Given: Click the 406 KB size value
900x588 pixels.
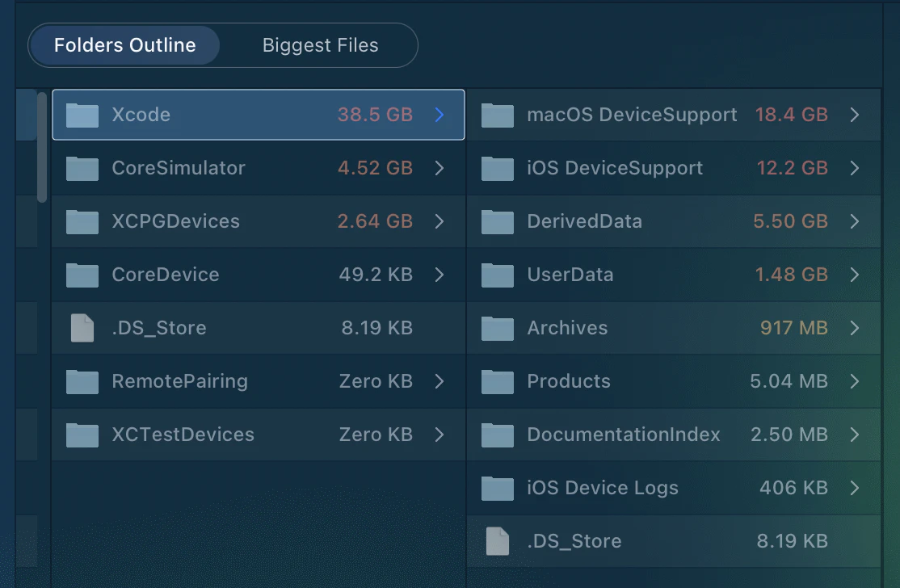Looking at the screenshot, I should click(794, 488).
